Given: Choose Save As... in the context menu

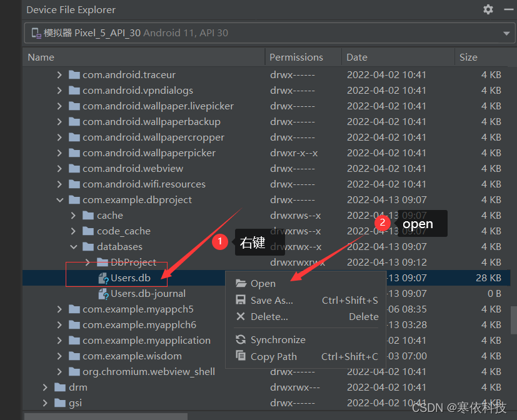Looking at the screenshot, I should [306, 301].
